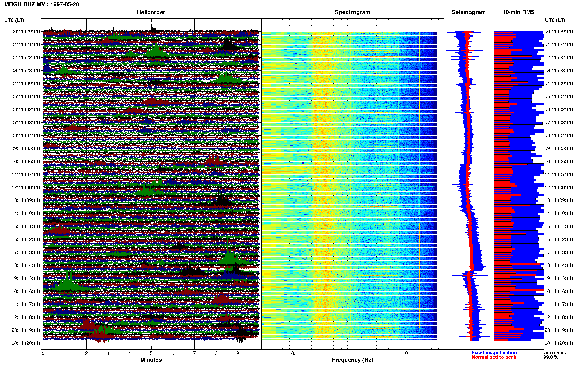Click the 'Helicorder' panel title
This screenshot has height=368, width=588.
click(151, 12)
